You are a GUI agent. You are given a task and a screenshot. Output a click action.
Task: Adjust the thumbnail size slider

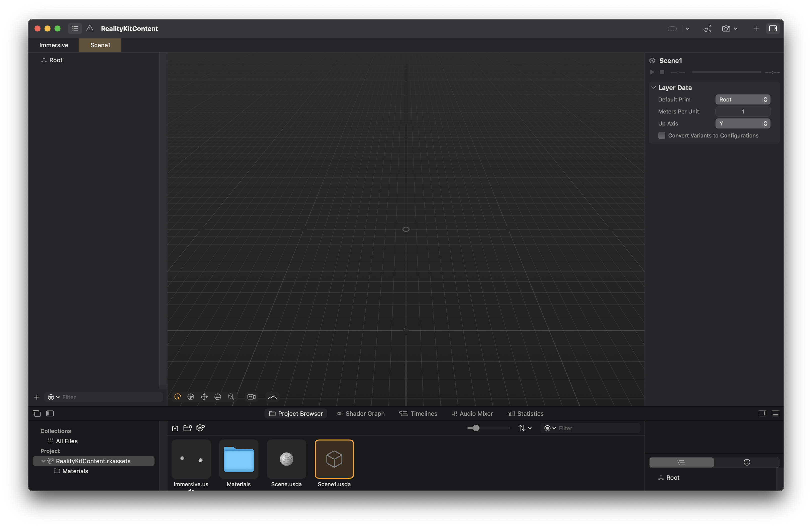[476, 428]
